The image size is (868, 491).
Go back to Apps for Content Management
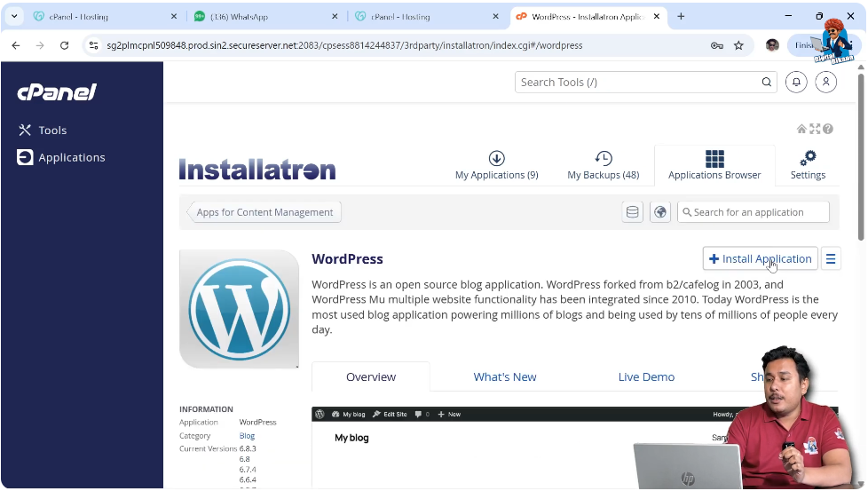264,212
